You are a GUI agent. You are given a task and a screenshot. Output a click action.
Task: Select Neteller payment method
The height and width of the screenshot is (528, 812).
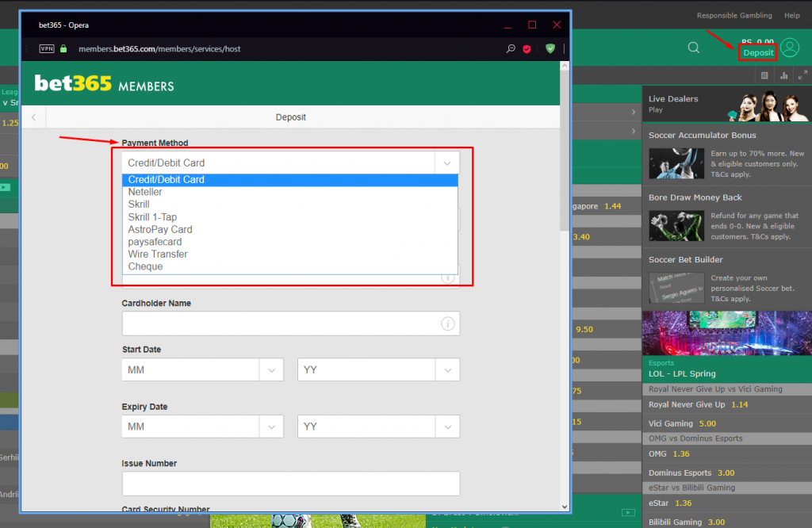click(x=290, y=192)
